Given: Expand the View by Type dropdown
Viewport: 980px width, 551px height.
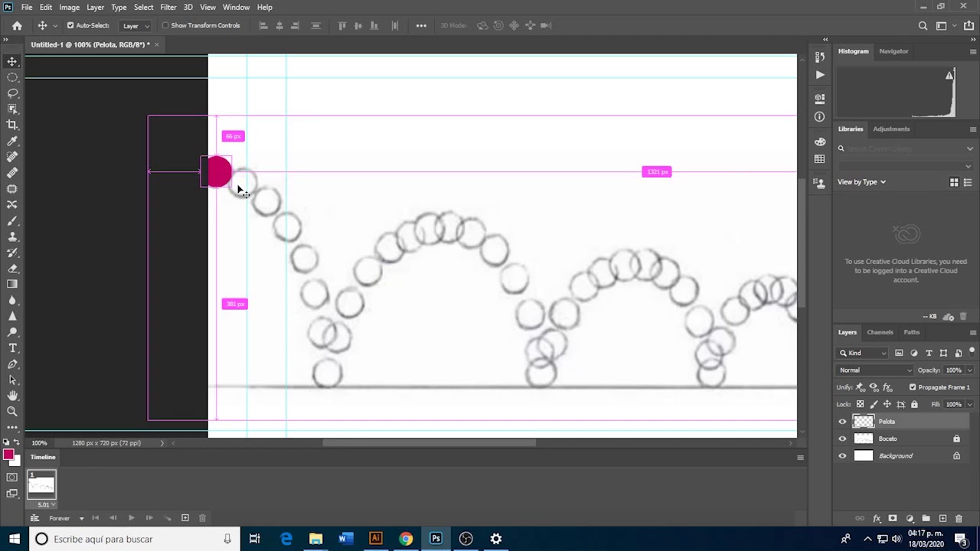Looking at the screenshot, I should coord(861,182).
